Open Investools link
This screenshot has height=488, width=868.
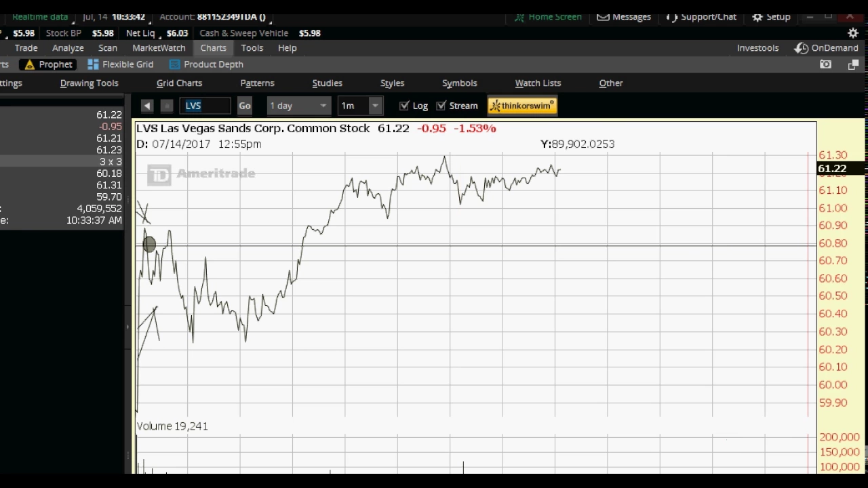pyautogui.click(x=757, y=48)
